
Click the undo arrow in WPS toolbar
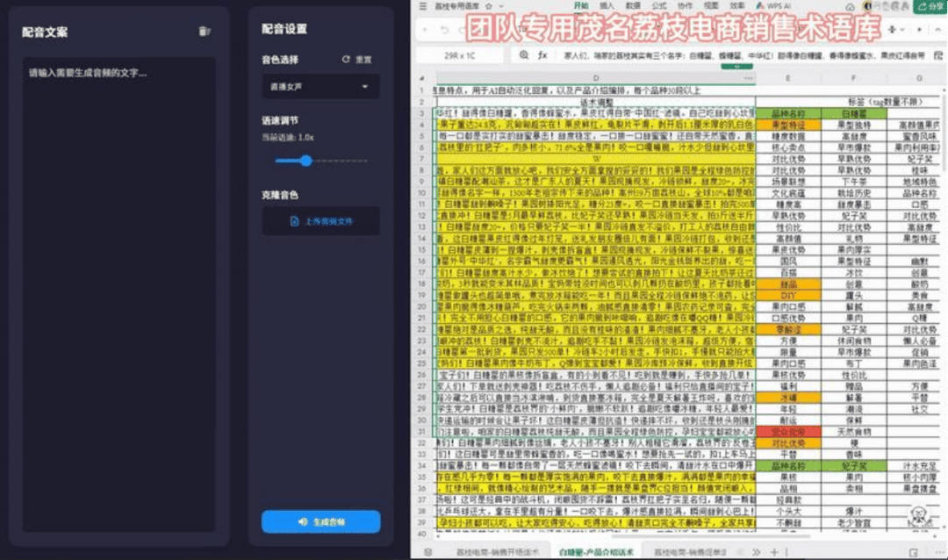tap(444, 30)
